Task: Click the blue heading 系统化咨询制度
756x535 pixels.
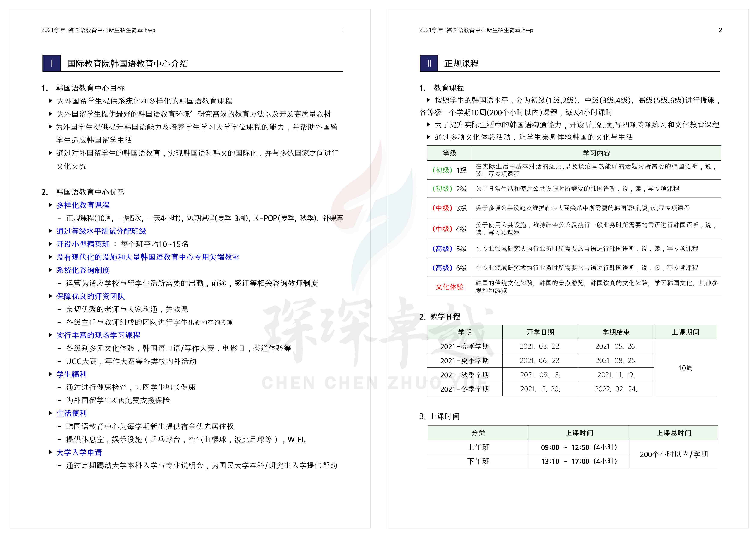Action: [x=83, y=270]
